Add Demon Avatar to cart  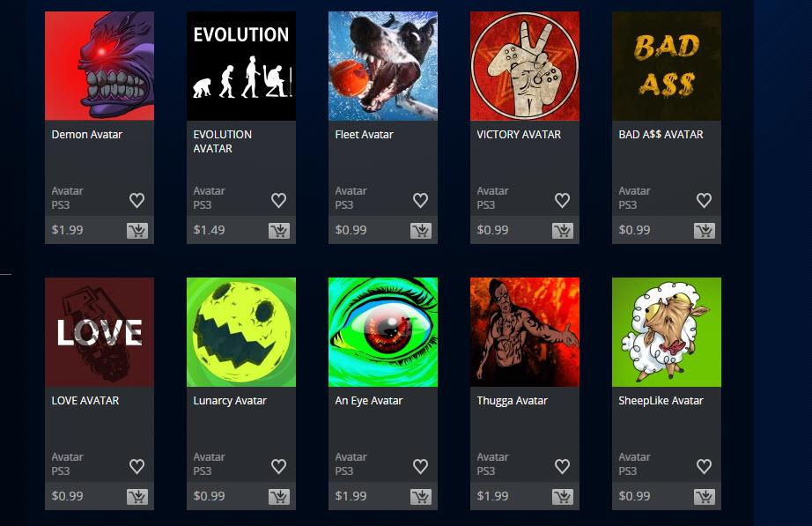(x=137, y=231)
